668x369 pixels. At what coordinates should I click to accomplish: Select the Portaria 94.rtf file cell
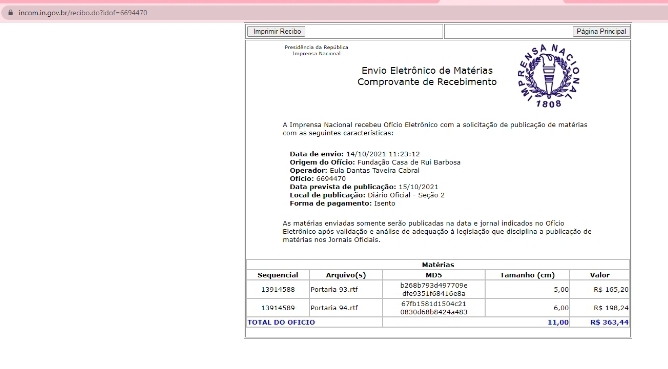346,308
